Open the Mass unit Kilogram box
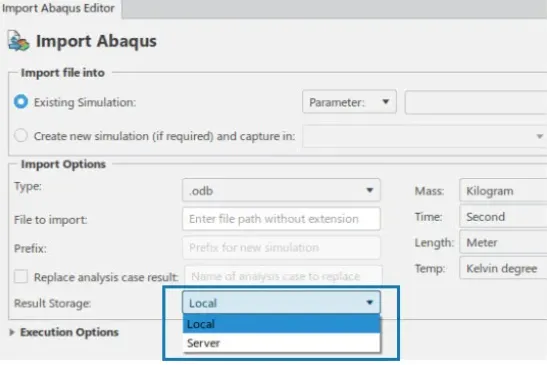This screenshot has width=547, height=365. pyautogui.click(x=503, y=191)
